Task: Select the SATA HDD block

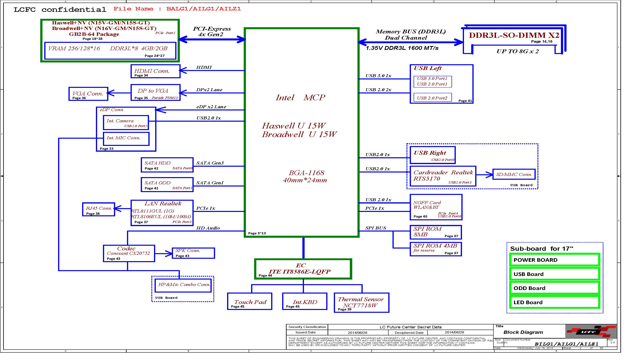Action: (x=167, y=165)
